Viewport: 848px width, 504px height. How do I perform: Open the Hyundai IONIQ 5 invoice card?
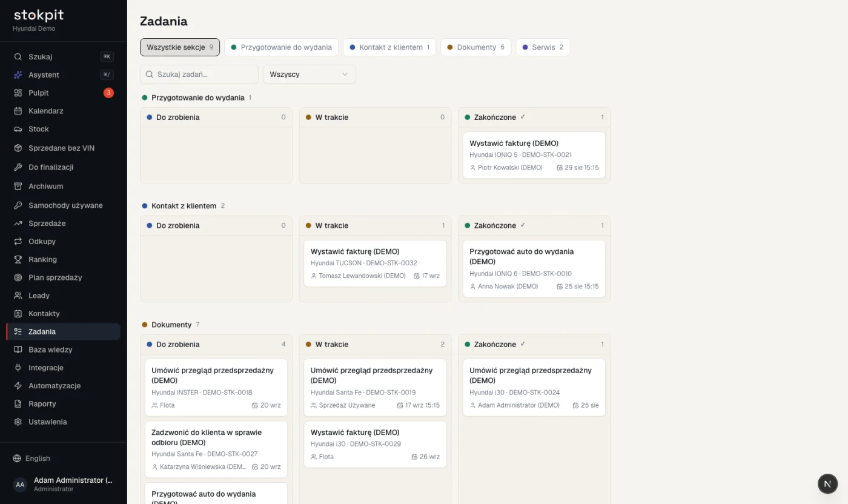(x=534, y=155)
